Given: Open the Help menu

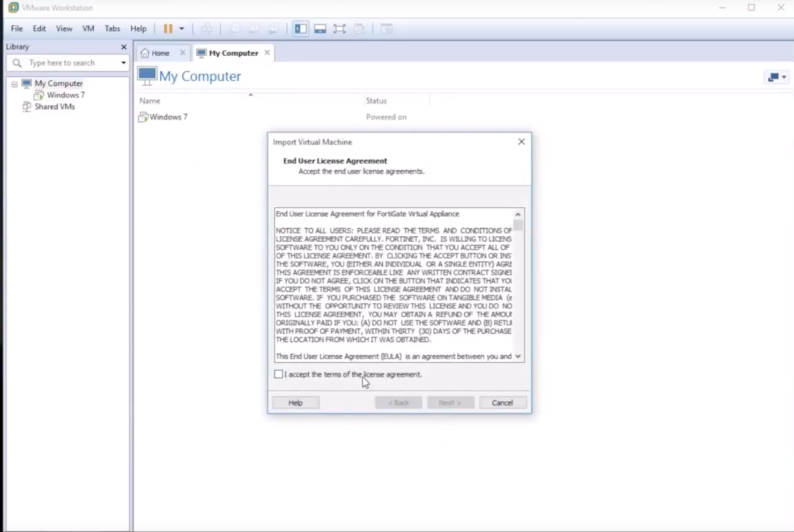Looking at the screenshot, I should tap(138, 28).
